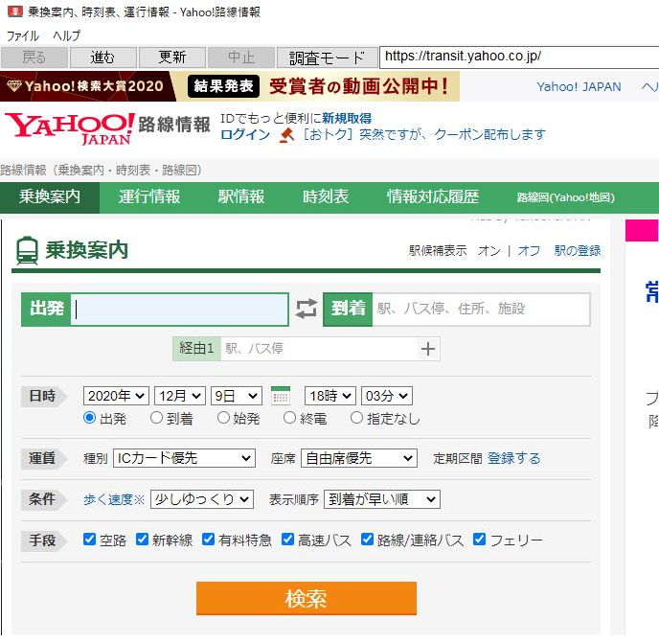Click the plus icon to add a via station
The height and width of the screenshot is (644, 659).
(428, 349)
